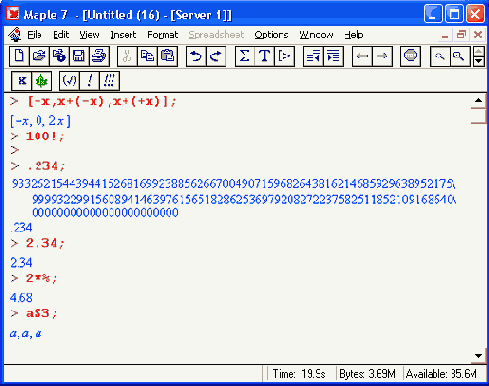Image resolution: width=489 pixels, height=386 pixels.
Task: Click the check syntax (✓) button
Action: pyautogui.click(x=69, y=81)
